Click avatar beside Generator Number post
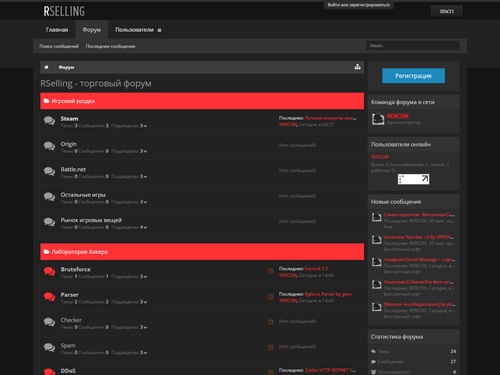Viewport: 500px width, 375px height. click(x=377, y=240)
